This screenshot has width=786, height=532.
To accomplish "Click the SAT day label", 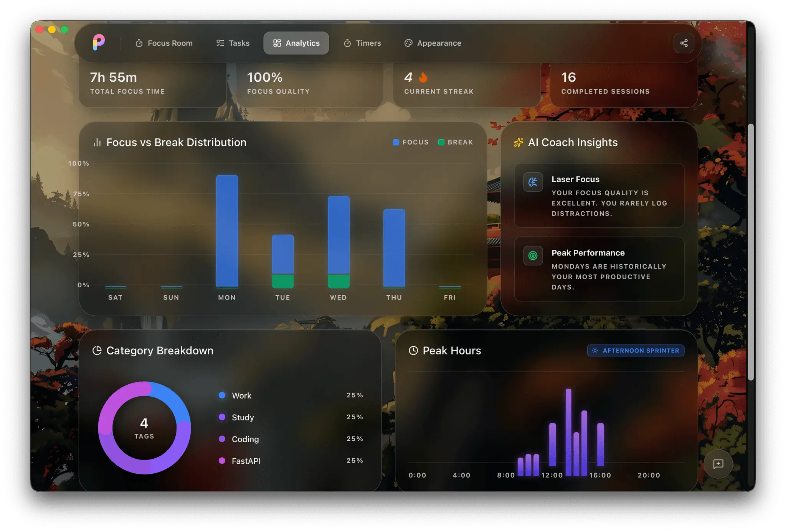I will pyautogui.click(x=115, y=297).
